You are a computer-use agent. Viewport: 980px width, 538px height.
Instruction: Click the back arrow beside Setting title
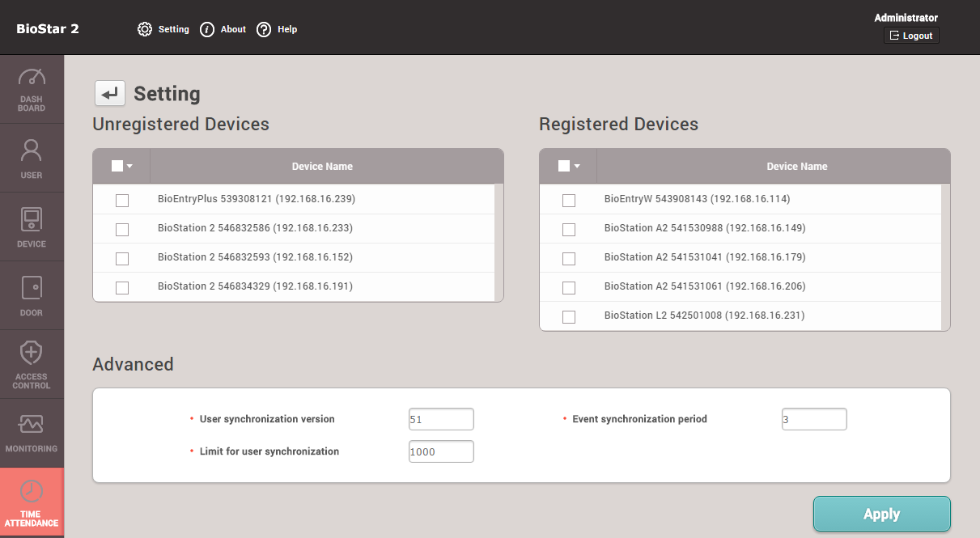[x=110, y=94]
